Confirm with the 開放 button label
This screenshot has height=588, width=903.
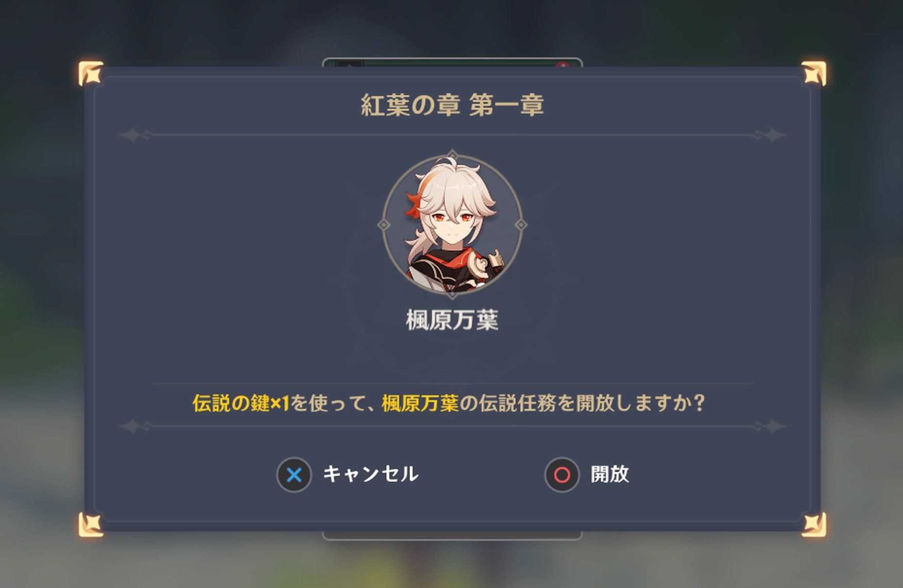pyautogui.click(x=610, y=474)
